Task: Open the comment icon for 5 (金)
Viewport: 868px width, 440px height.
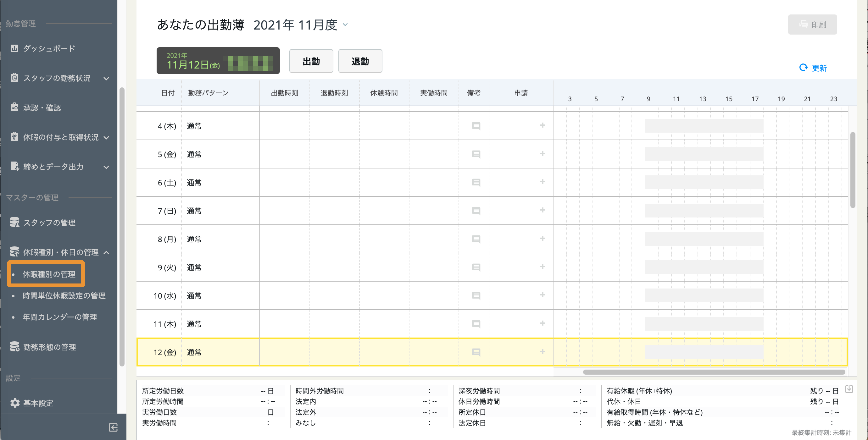Action: (x=476, y=154)
